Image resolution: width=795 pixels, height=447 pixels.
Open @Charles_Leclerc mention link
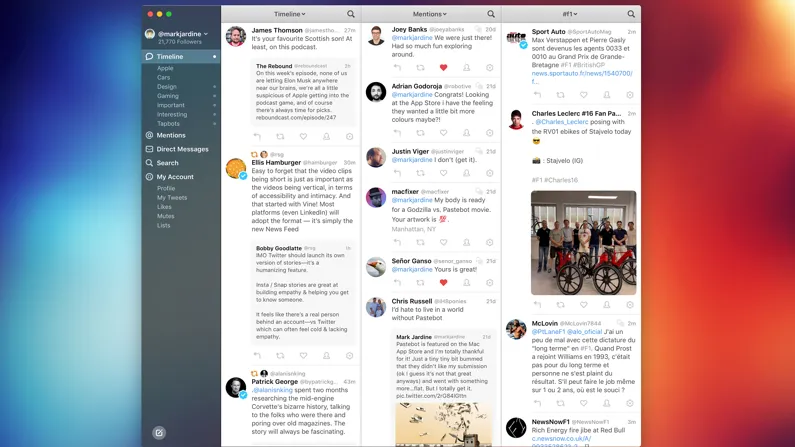click(x=562, y=122)
